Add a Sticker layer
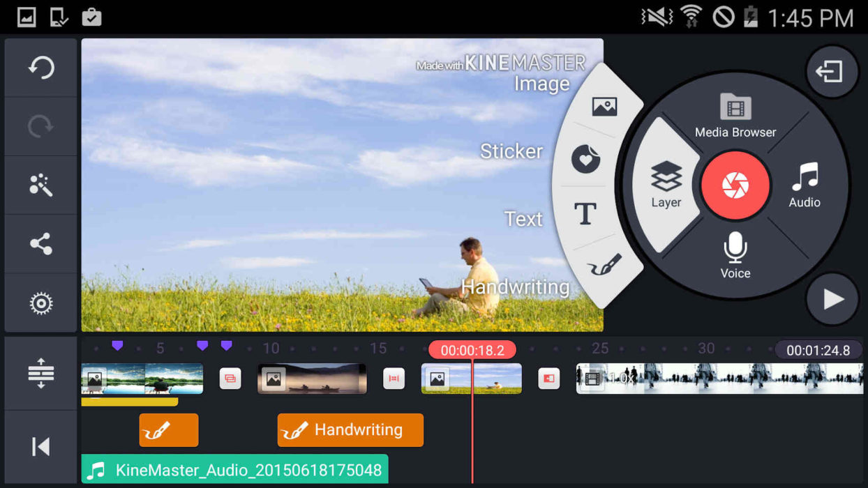 tap(588, 159)
